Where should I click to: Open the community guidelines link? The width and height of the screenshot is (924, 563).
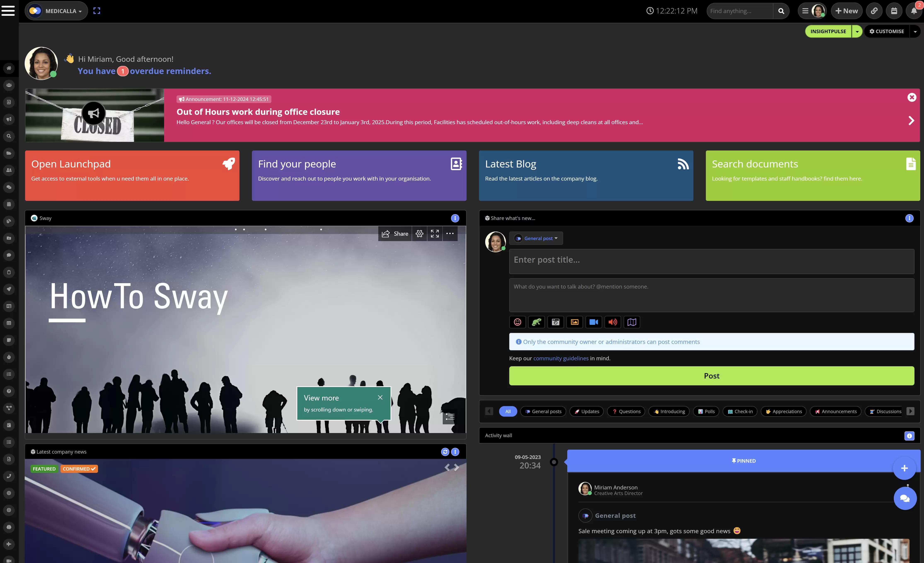561,358
